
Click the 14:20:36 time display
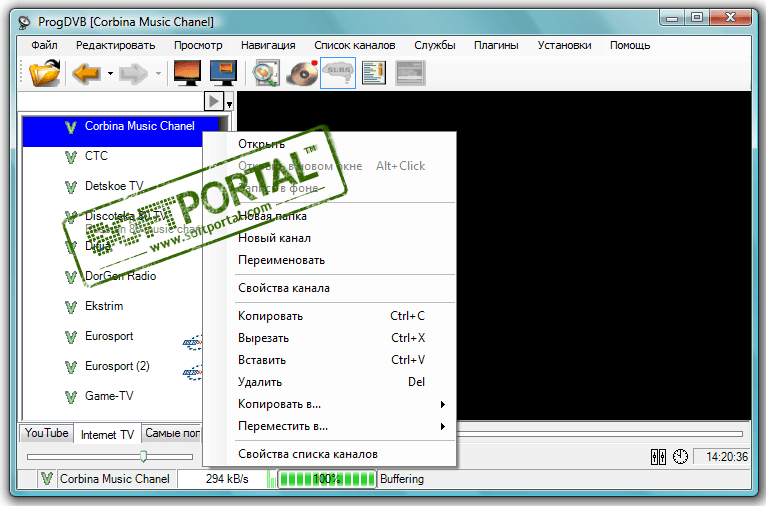coord(726,457)
